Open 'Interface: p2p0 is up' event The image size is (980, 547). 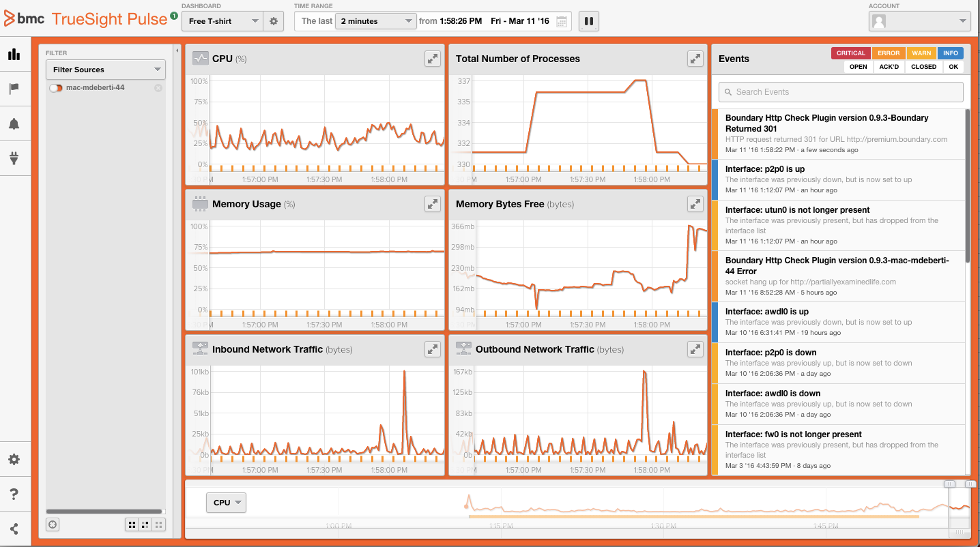point(839,179)
